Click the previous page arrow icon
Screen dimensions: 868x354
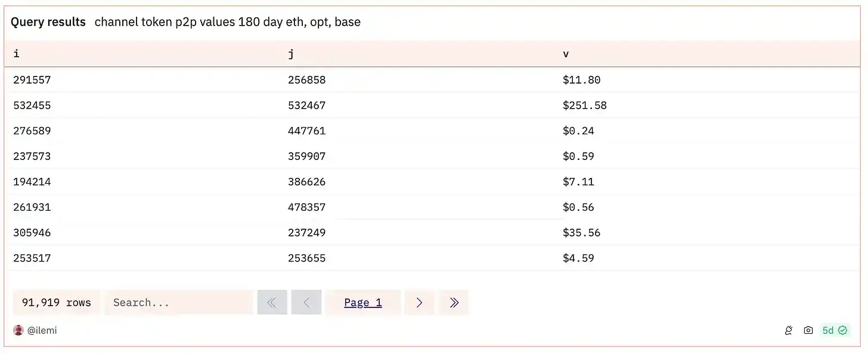click(x=306, y=302)
